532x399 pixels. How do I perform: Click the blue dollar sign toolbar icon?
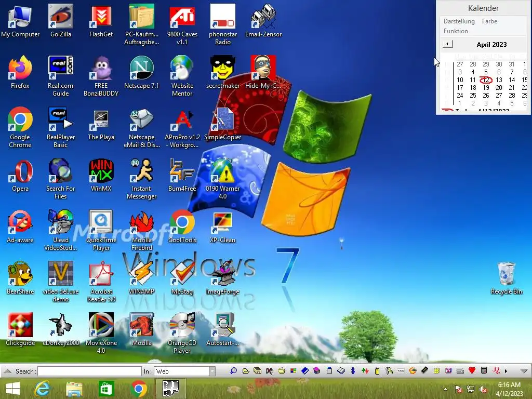(x=353, y=371)
